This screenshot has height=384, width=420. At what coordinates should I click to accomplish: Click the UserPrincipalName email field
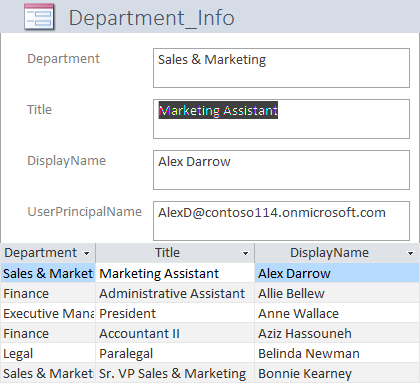click(x=281, y=221)
